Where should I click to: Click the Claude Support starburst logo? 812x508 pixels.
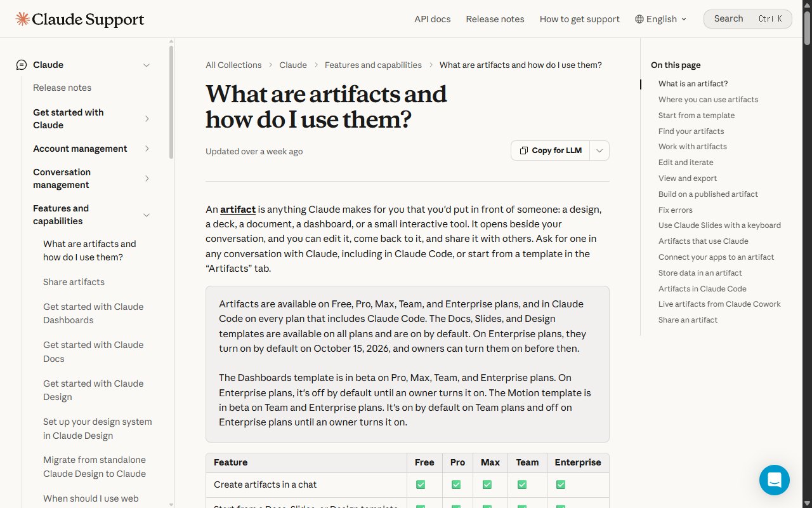tap(23, 19)
